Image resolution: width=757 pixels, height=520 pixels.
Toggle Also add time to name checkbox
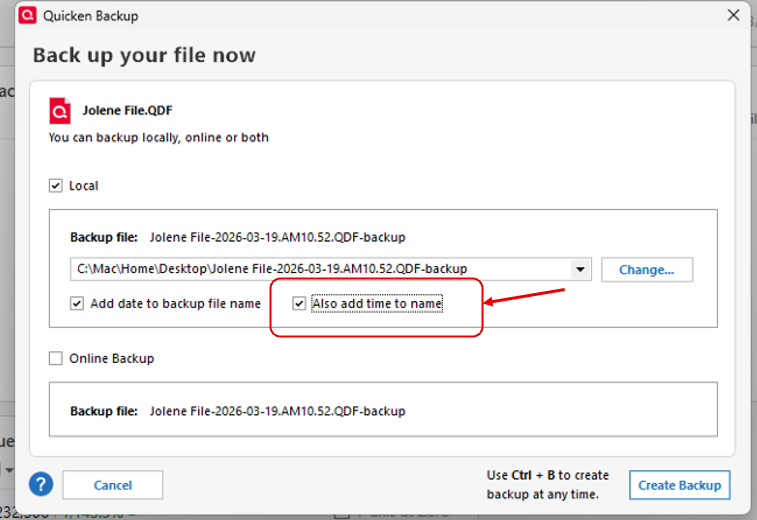(x=299, y=303)
